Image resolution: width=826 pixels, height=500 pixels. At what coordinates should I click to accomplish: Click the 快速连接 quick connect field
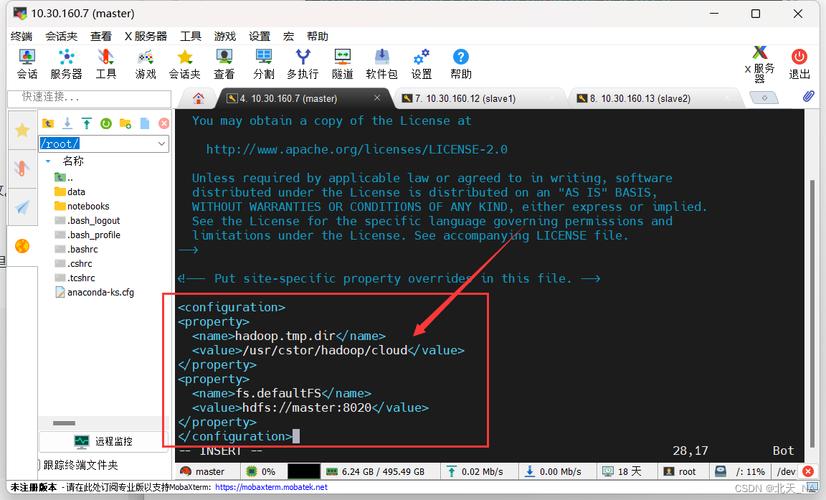[x=89, y=97]
